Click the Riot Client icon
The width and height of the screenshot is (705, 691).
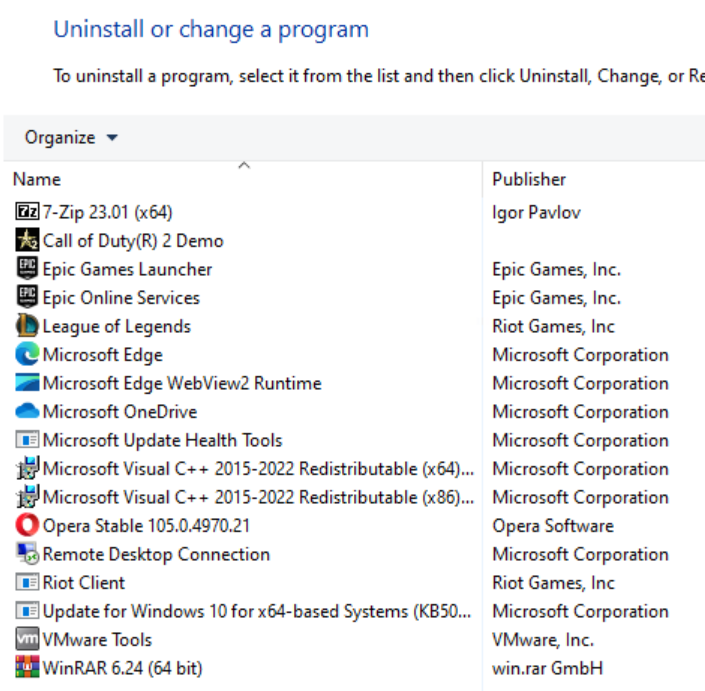27,582
